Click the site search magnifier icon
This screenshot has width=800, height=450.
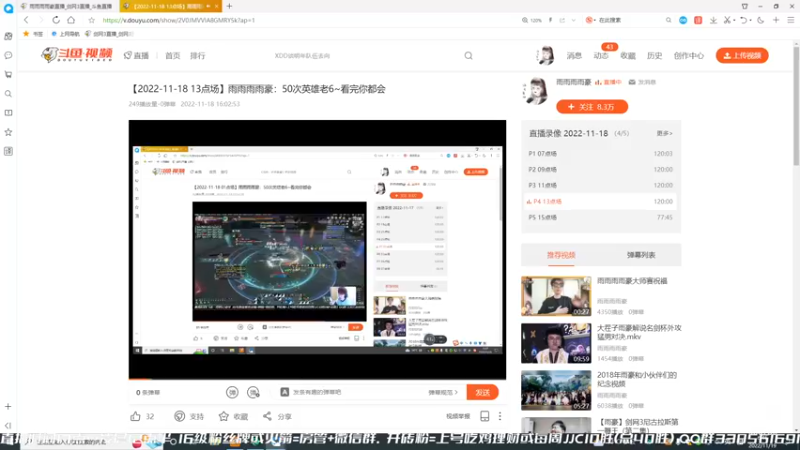[x=468, y=56]
